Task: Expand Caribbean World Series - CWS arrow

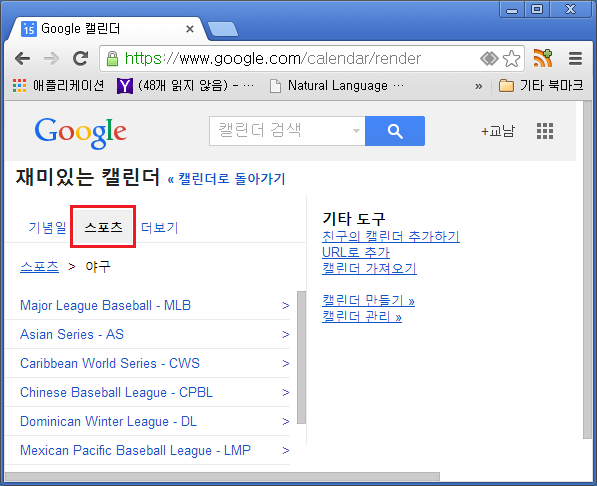Action: pyautogui.click(x=286, y=363)
